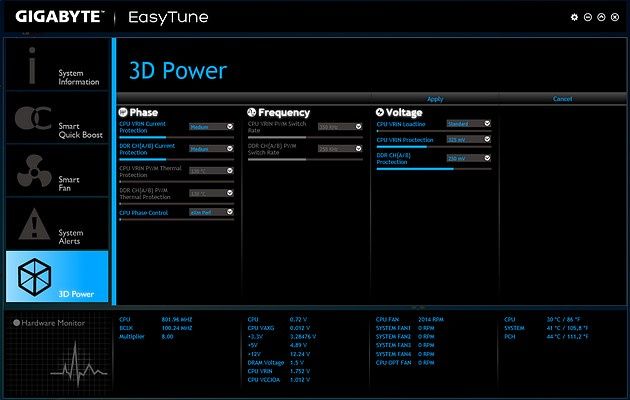Click Voltage DDR CH(A/B) Protection slider
Image resolution: width=630 pixels, height=400 pixels.
click(x=434, y=169)
